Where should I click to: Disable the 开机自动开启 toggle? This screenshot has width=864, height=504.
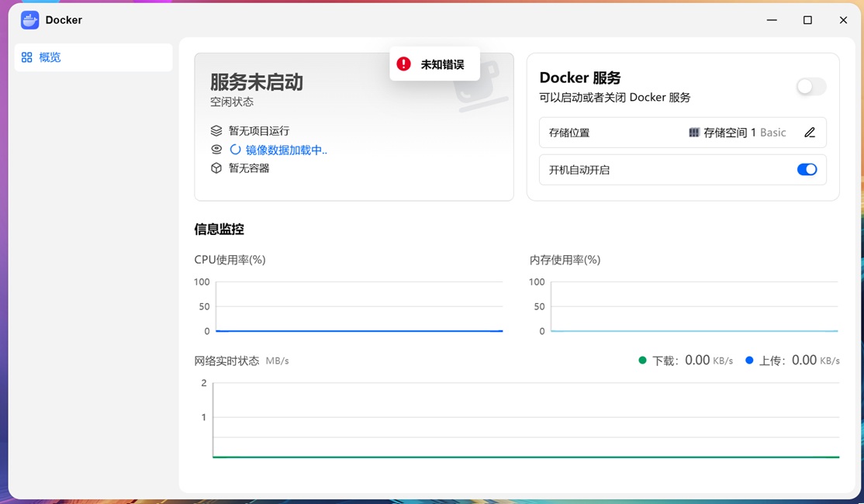(807, 170)
